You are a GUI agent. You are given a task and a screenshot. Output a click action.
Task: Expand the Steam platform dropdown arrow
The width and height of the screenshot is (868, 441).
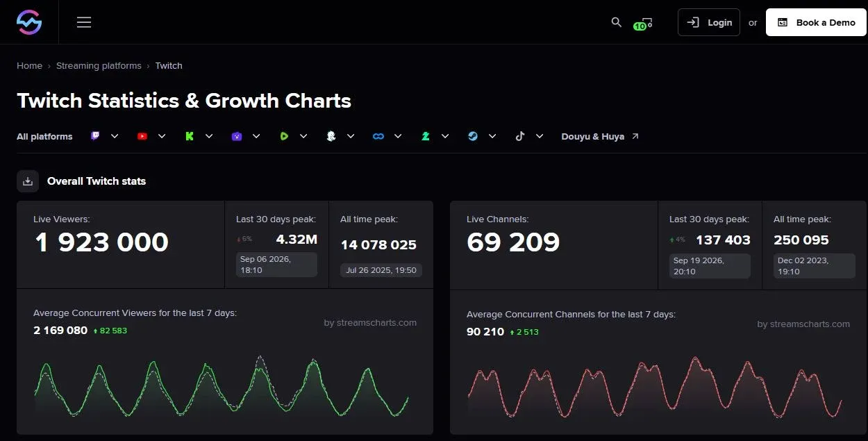pos(492,136)
